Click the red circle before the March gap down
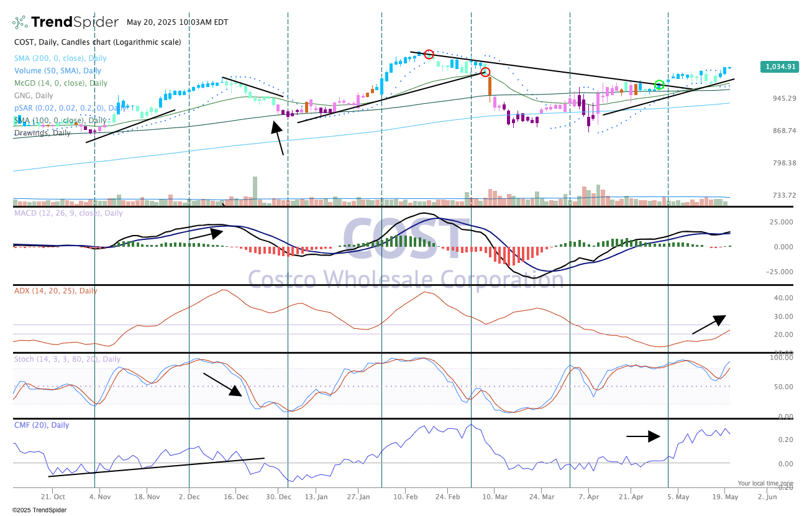 coord(485,72)
